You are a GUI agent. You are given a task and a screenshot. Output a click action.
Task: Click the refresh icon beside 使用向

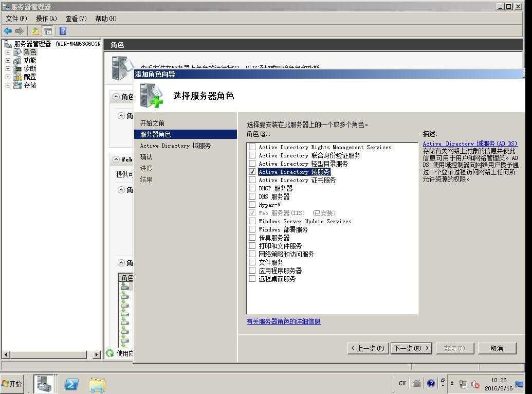pyautogui.click(x=109, y=353)
